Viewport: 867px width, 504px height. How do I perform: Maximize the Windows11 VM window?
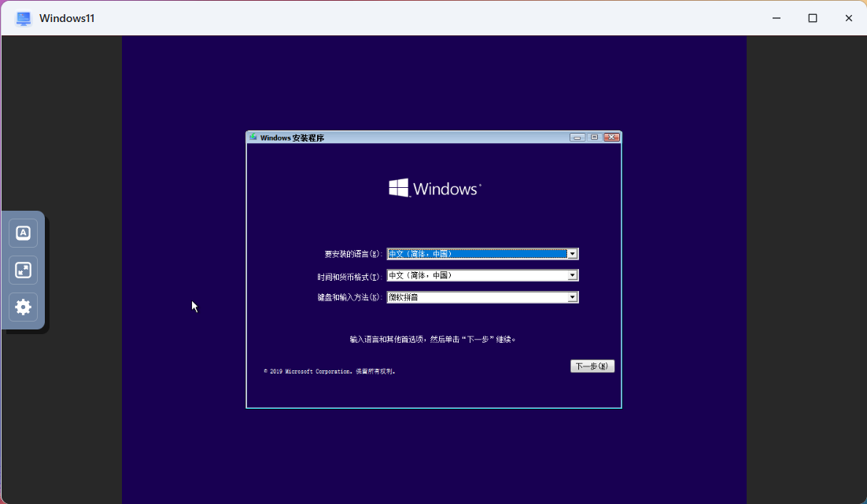click(x=812, y=18)
